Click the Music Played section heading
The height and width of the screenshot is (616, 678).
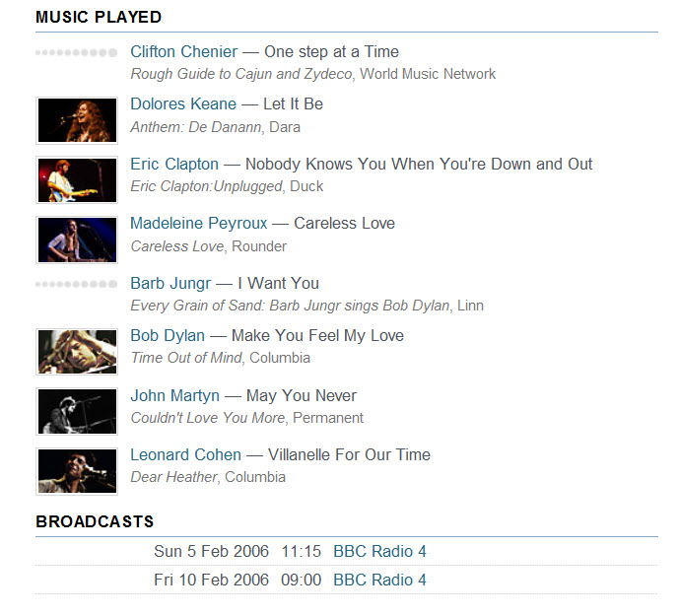click(99, 18)
